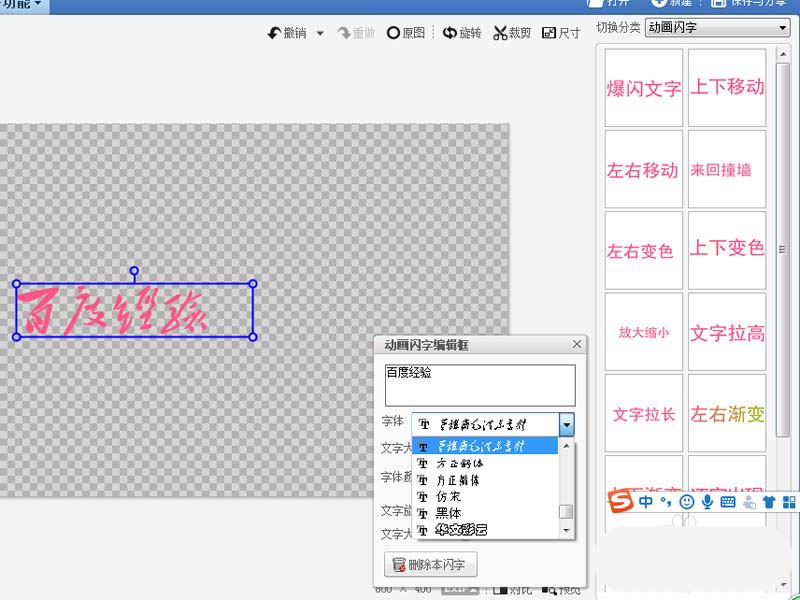The image size is (800, 600).
Task: Pick 方正舒体 from the font list
Action: tap(485, 463)
